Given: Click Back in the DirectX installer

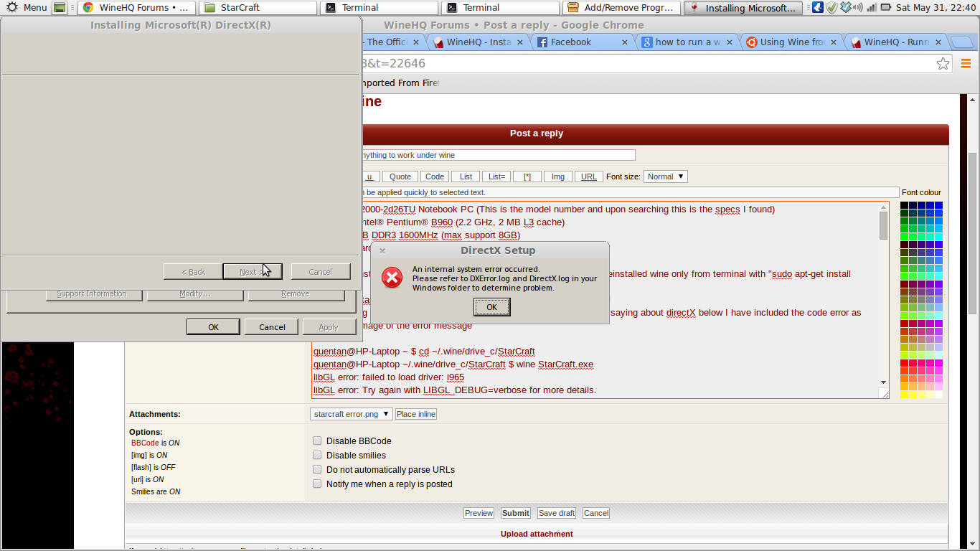Looking at the screenshot, I should tap(193, 271).
